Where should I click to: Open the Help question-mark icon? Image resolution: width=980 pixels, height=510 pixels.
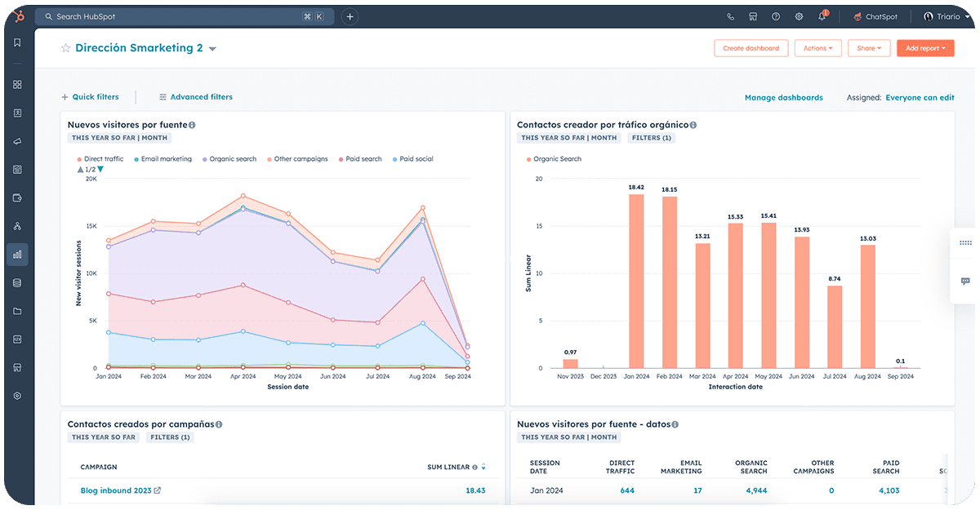tap(776, 16)
